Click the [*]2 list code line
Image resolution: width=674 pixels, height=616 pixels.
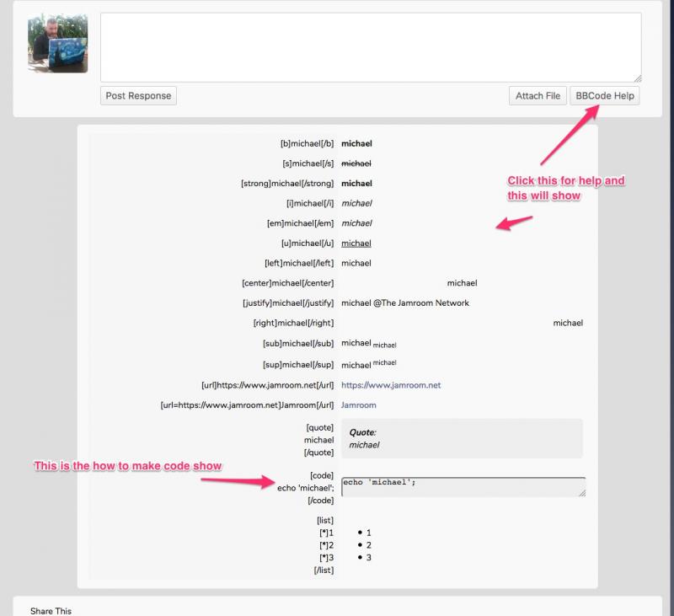tap(326, 545)
